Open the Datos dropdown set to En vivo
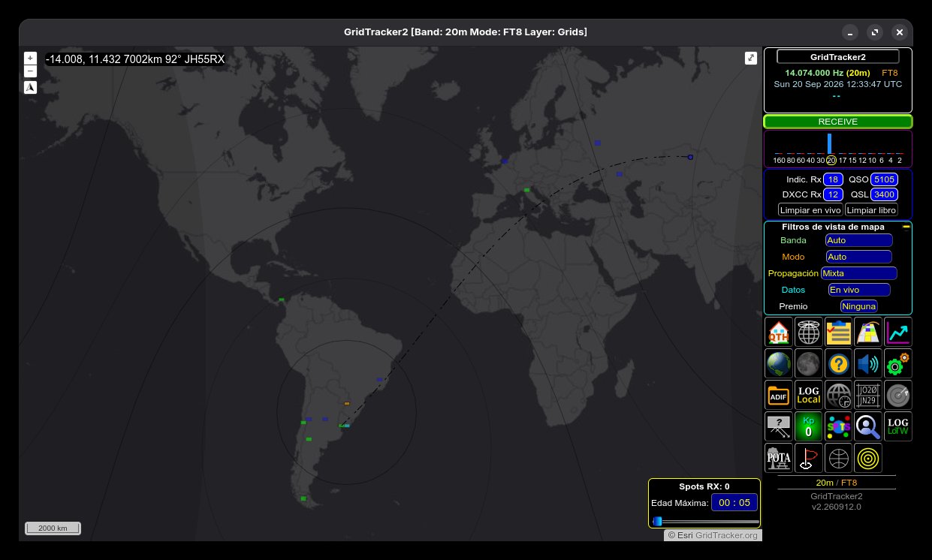 click(859, 290)
